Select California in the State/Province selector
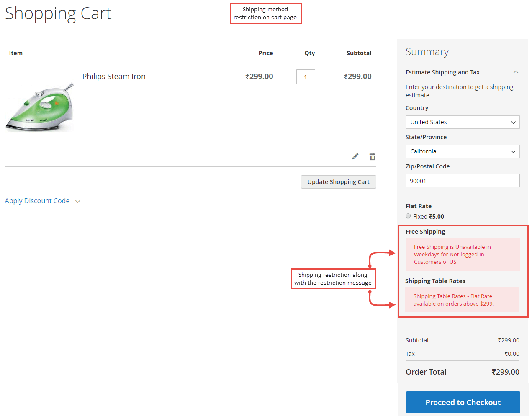 click(x=462, y=151)
